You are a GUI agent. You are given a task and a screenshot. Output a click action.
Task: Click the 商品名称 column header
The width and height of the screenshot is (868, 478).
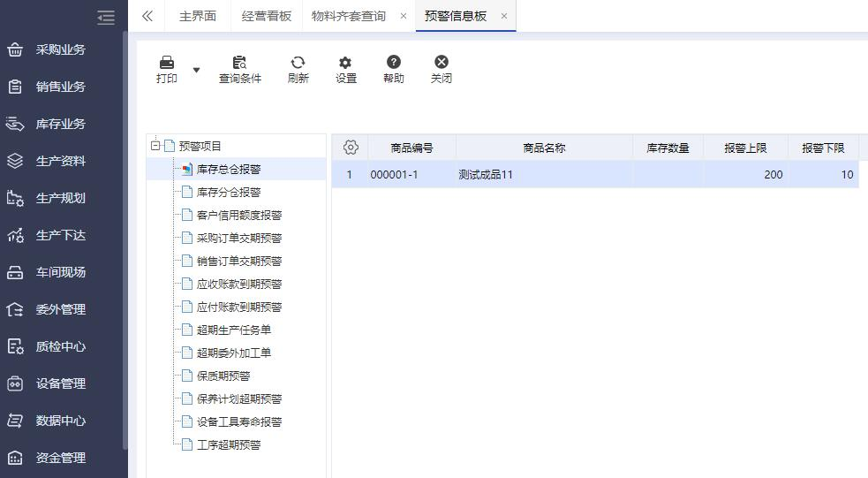point(544,148)
